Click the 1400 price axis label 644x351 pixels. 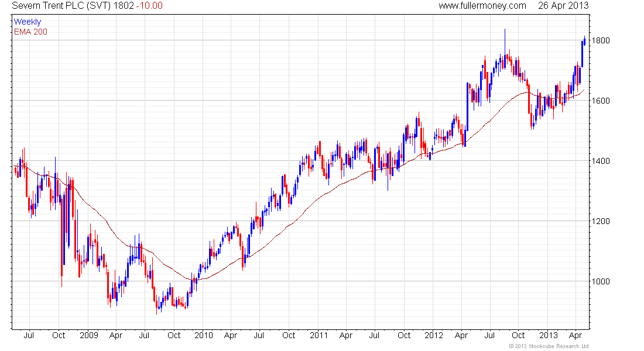pyautogui.click(x=600, y=161)
